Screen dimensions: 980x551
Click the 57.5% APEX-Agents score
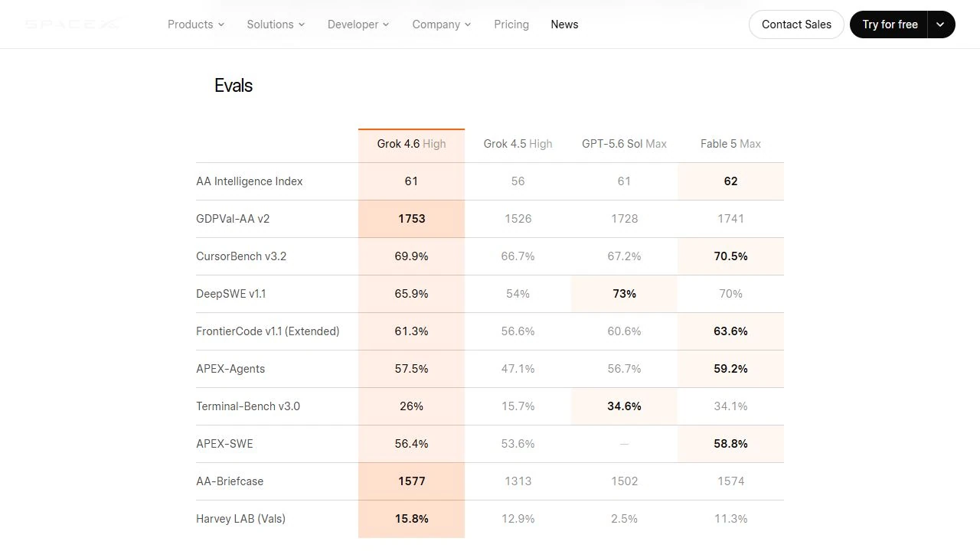[x=411, y=369]
